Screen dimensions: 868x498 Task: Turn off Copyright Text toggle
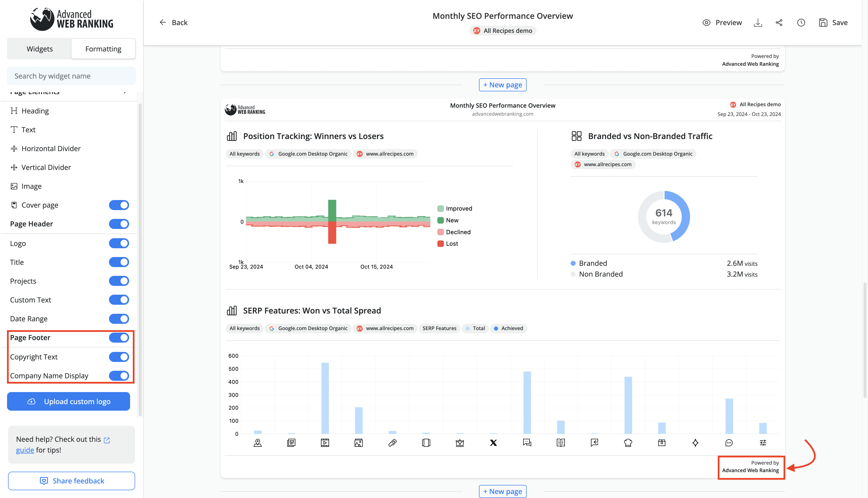tap(119, 357)
